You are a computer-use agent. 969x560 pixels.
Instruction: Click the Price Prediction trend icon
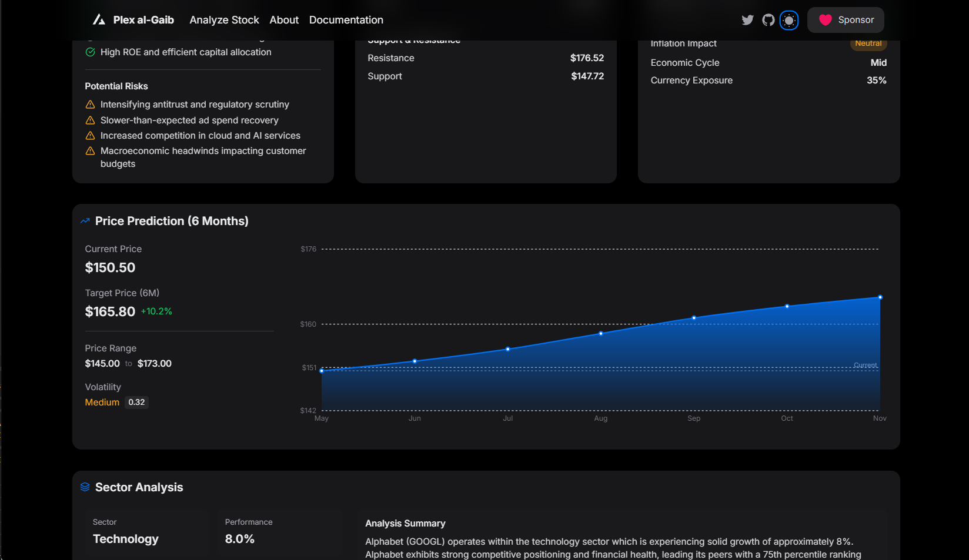coord(85,221)
